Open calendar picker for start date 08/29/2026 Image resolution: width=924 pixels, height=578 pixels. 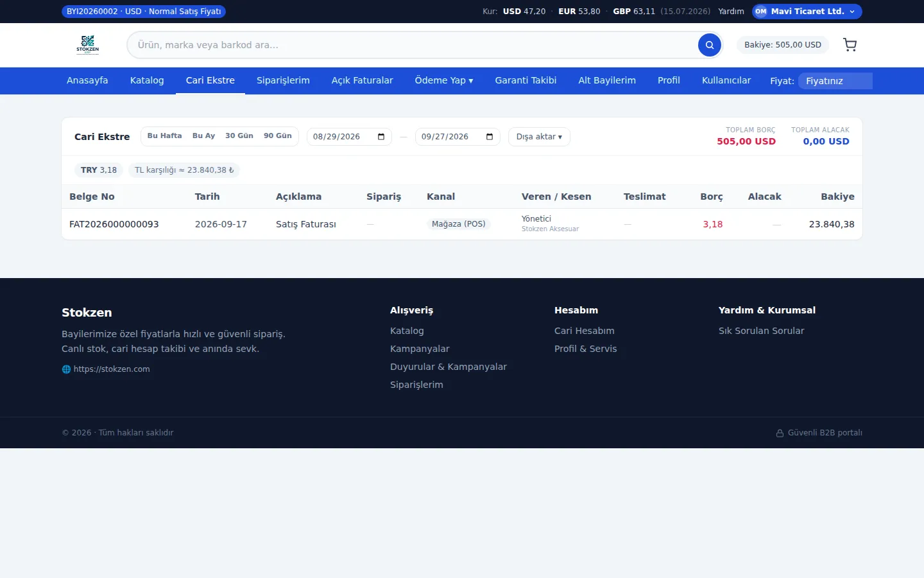[x=381, y=137]
